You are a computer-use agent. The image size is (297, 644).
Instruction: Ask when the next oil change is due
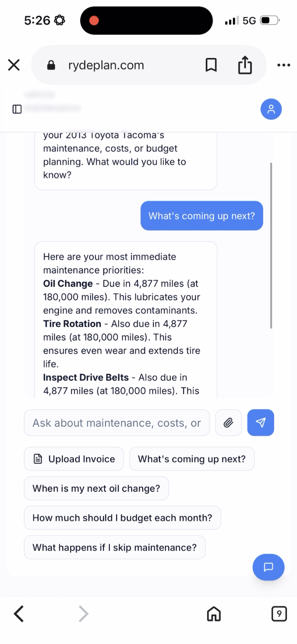click(x=96, y=488)
